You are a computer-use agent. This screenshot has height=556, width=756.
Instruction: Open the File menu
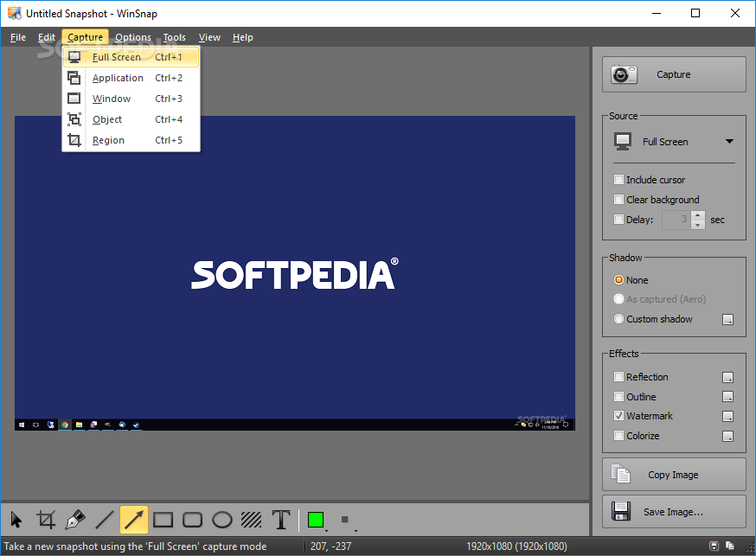click(18, 37)
